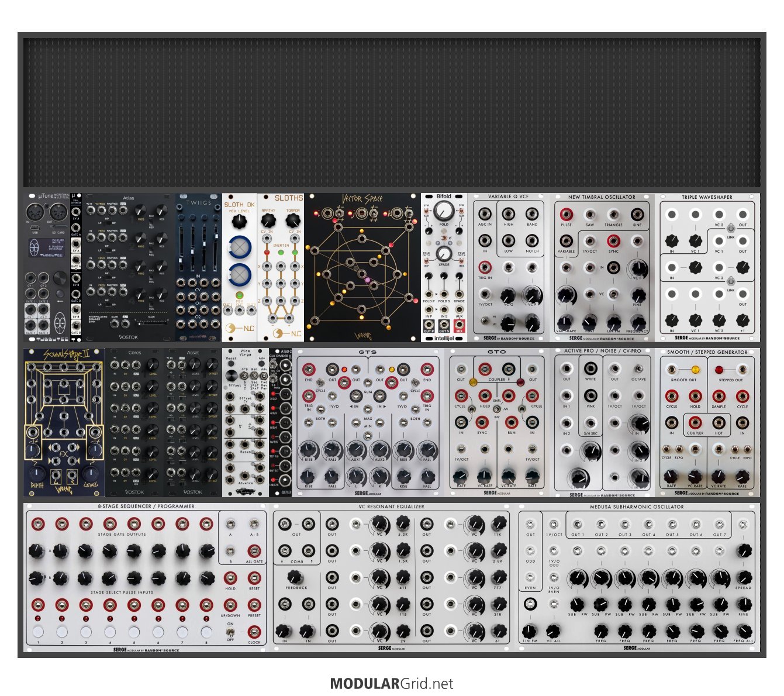Click the UP/DOWN jack on 8-Stage Sequencer

click(x=230, y=605)
